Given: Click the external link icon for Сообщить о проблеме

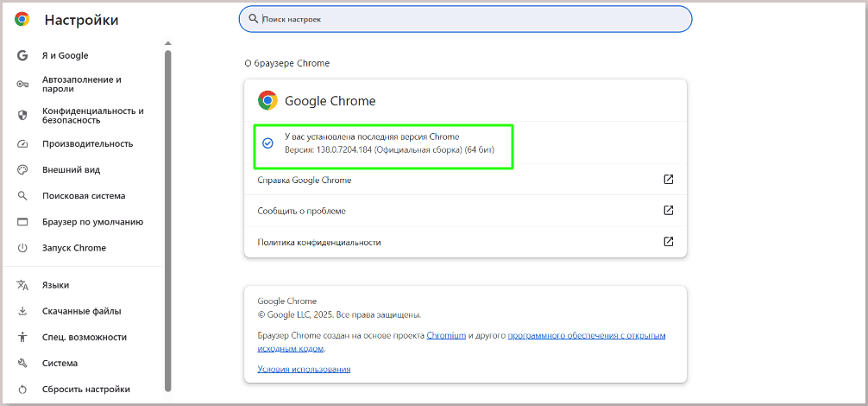Looking at the screenshot, I should [668, 211].
